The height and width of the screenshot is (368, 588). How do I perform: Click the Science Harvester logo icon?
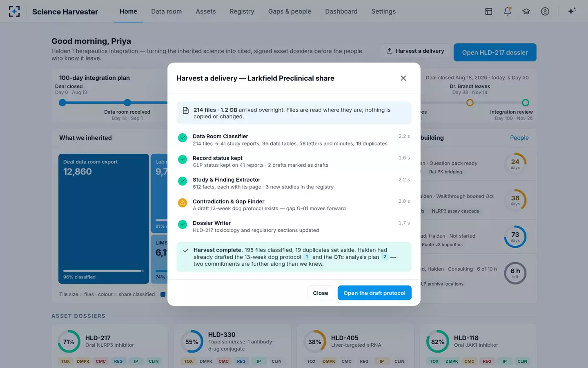click(x=14, y=11)
